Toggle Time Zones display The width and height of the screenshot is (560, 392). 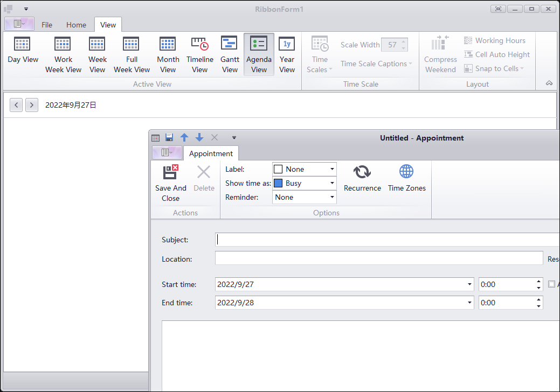[x=407, y=179]
